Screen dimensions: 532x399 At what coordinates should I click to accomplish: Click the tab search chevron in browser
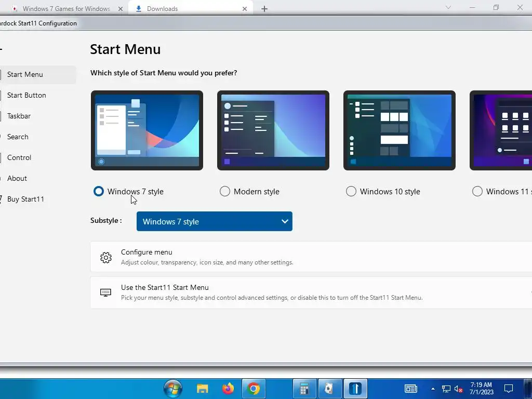click(448, 7)
